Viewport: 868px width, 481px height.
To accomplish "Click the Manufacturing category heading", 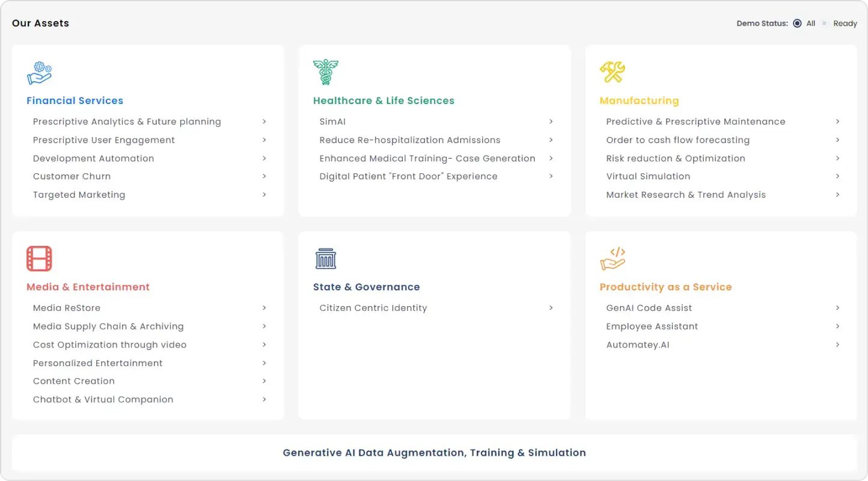I will (639, 100).
